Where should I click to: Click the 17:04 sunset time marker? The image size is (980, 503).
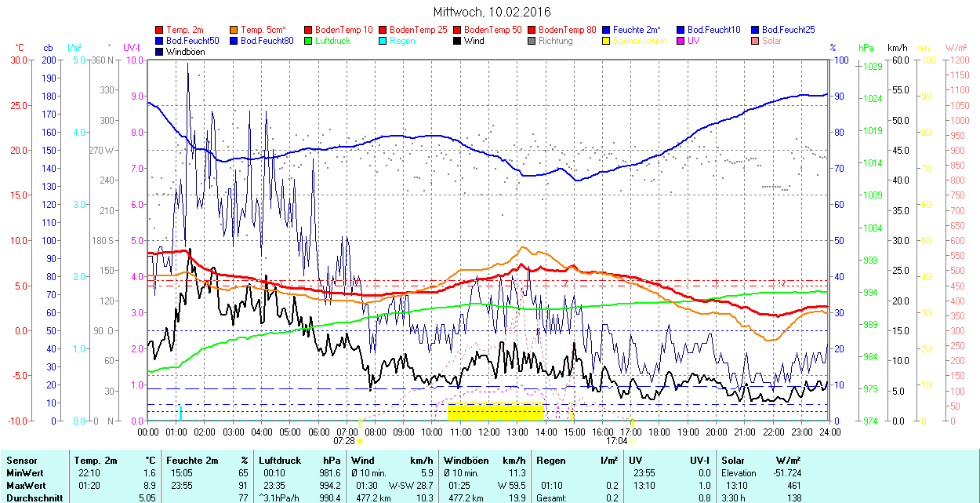pos(616,441)
